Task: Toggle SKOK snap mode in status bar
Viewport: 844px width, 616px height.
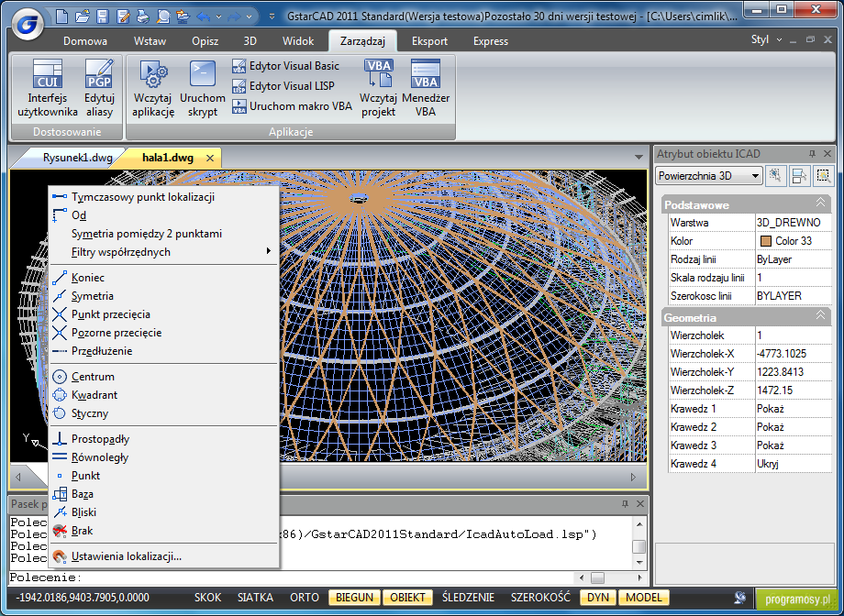Action: pos(207,598)
